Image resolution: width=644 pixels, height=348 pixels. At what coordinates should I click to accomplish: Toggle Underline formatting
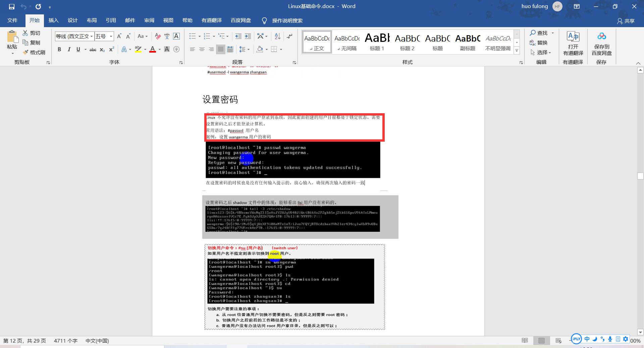point(78,49)
